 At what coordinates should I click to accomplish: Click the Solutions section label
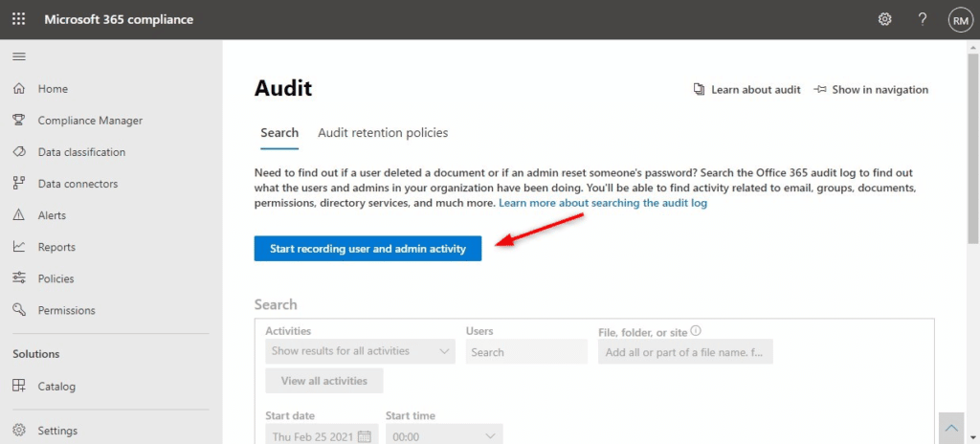click(36, 354)
